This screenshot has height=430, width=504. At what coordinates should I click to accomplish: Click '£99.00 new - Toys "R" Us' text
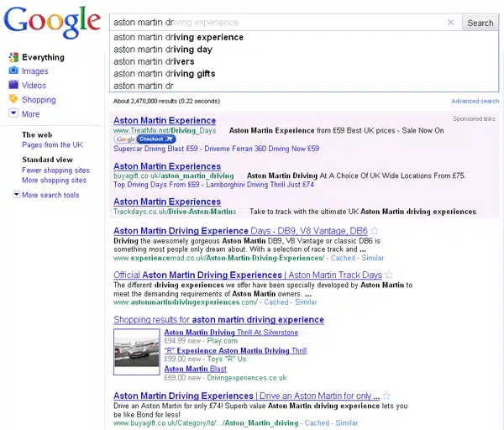tap(206, 359)
